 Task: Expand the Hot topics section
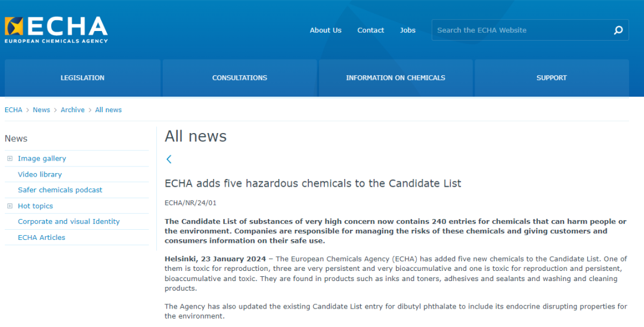(x=10, y=206)
